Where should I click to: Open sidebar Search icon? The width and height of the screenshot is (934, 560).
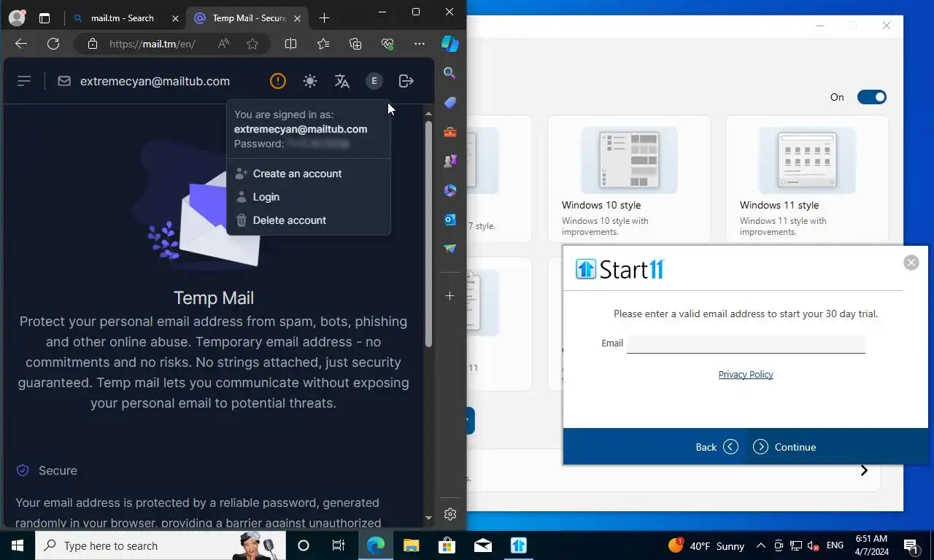click(450, 73)
